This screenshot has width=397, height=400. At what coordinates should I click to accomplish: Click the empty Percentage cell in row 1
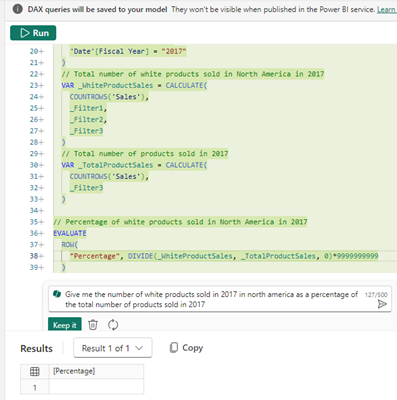(96, 387)
